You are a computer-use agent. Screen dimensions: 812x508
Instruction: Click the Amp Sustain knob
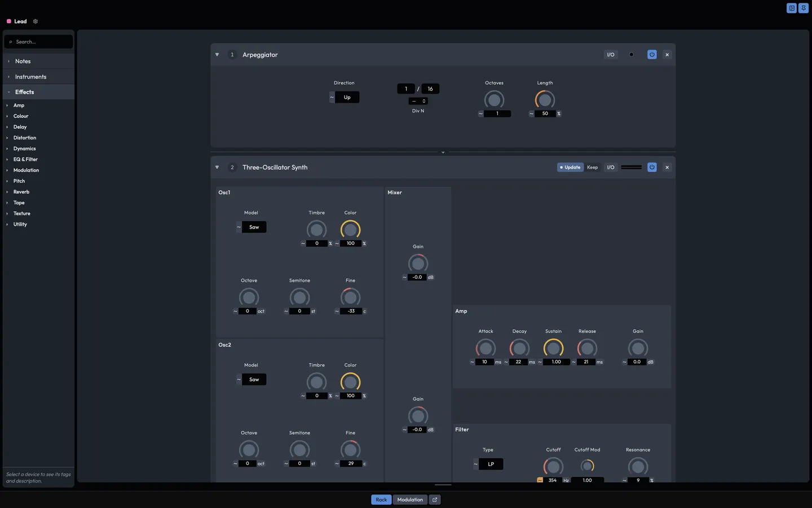(553, 348)
